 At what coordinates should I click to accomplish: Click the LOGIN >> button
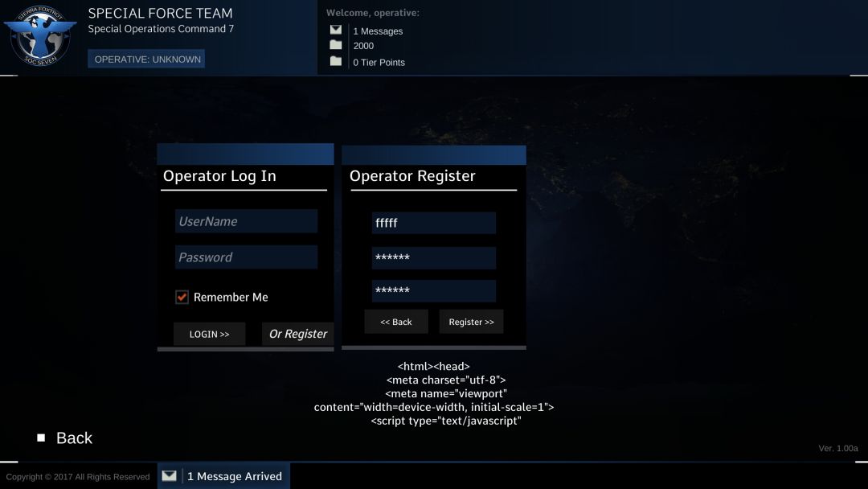click(209, 334)
